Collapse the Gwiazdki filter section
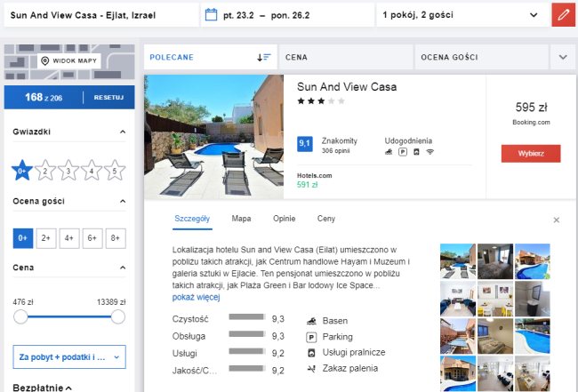 [x=123, y=132]
